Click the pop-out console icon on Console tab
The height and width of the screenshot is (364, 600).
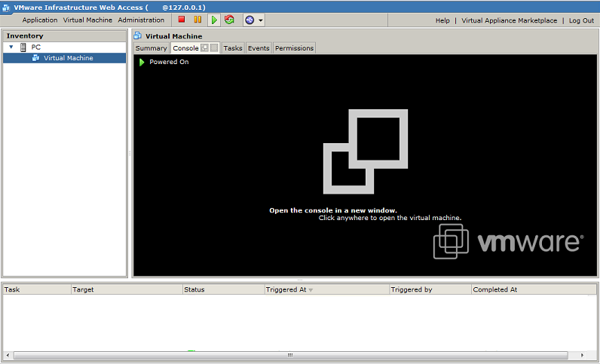click(x=205, y=48)
